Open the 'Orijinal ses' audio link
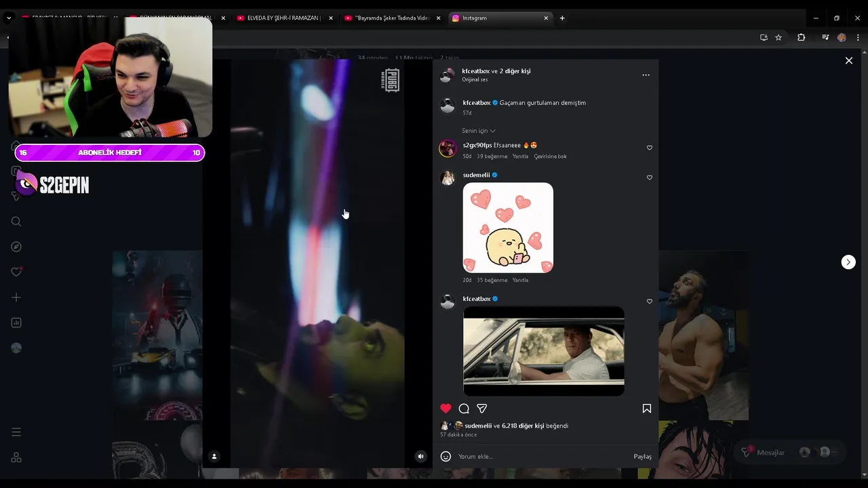The width and height of the screenshot is (868, 488). pos(475,80)
